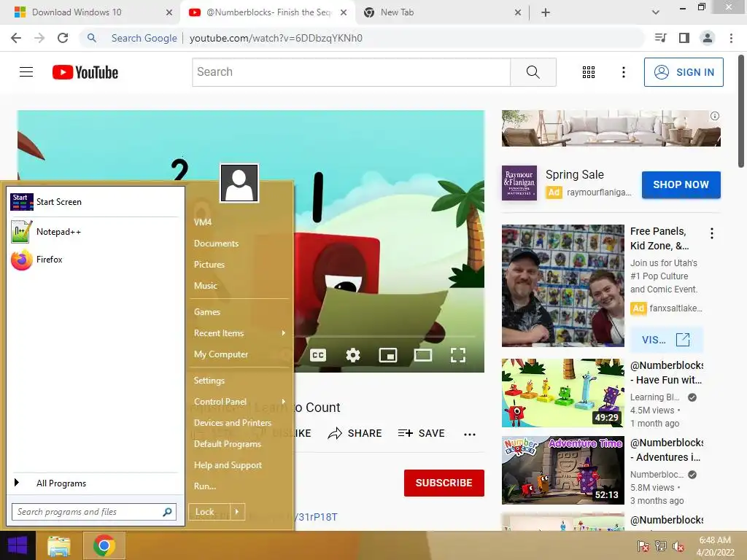Screen dimensions: 747x560
Task: Open Settings from start menu
Action: coord(209,381)
